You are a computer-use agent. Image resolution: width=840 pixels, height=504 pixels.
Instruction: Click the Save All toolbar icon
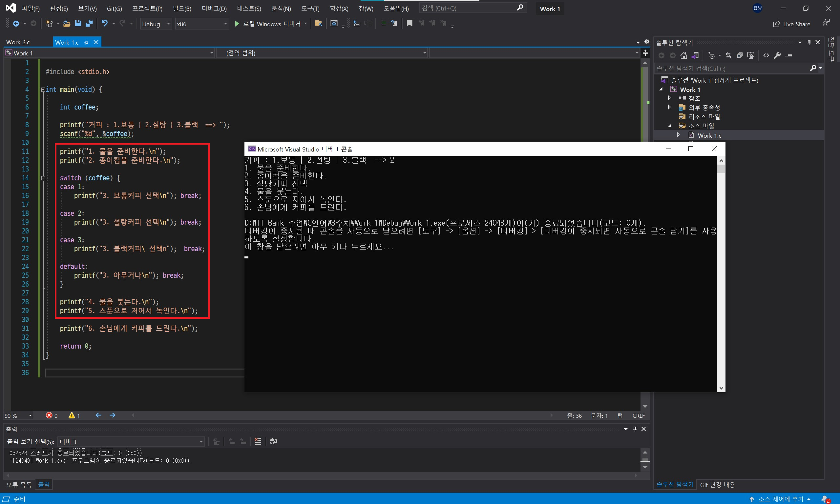tap(89, 23)
